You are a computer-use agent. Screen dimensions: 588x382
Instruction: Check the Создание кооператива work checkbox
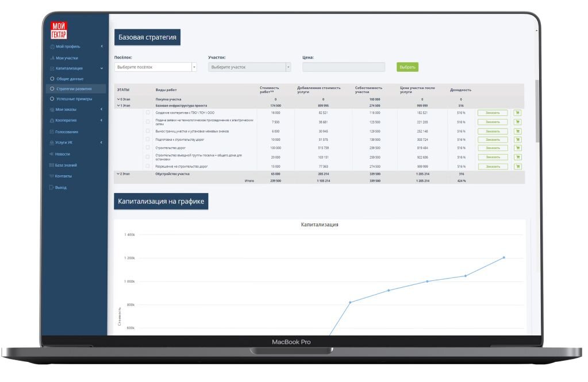point(148,113)
